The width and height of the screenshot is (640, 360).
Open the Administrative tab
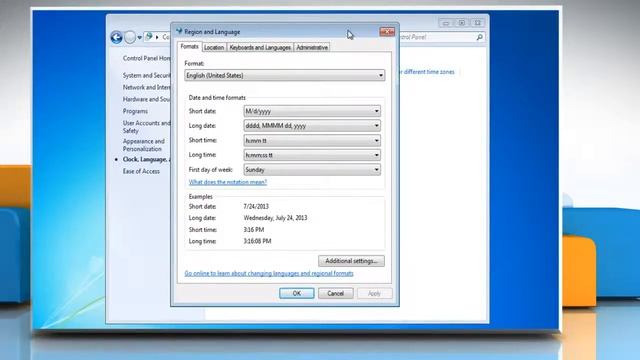[x=312, y=47]
